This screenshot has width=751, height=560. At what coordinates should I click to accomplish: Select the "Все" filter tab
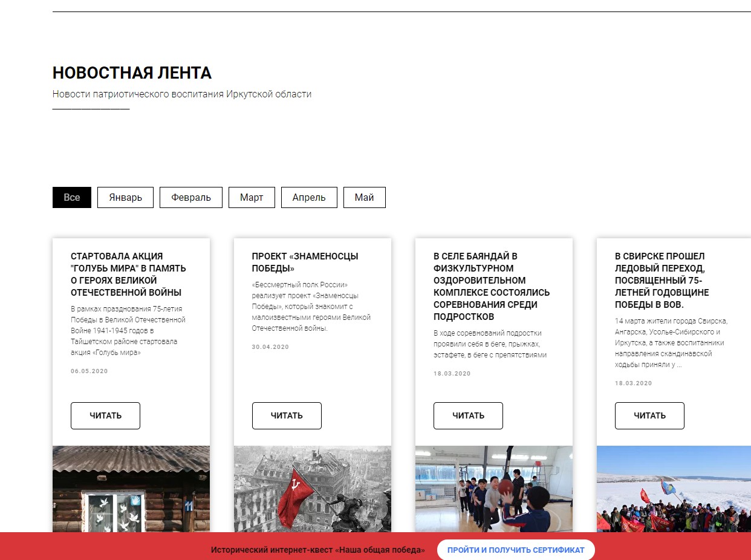(72, 198)
